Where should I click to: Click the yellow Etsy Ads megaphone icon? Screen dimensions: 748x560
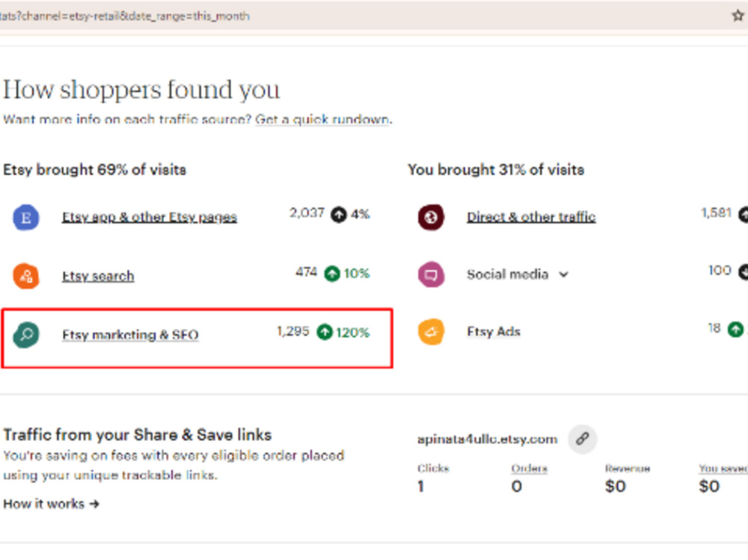(x=431, y=331)
